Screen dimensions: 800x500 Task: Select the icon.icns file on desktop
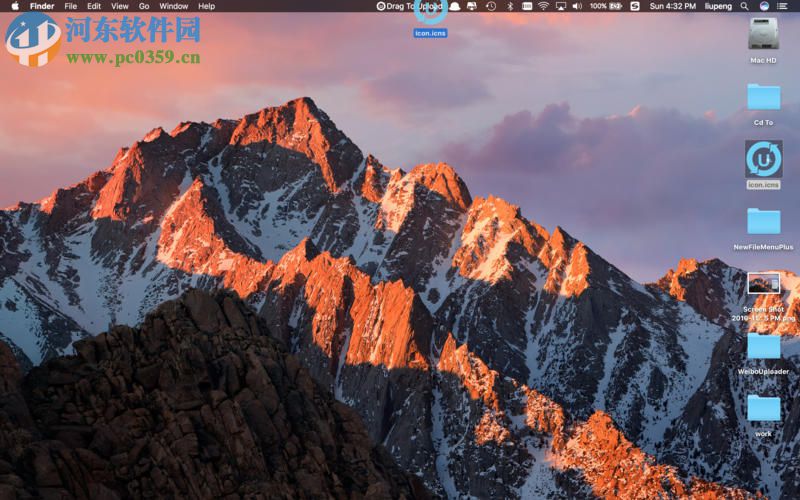pyautogui.click(x=763, y=159)
